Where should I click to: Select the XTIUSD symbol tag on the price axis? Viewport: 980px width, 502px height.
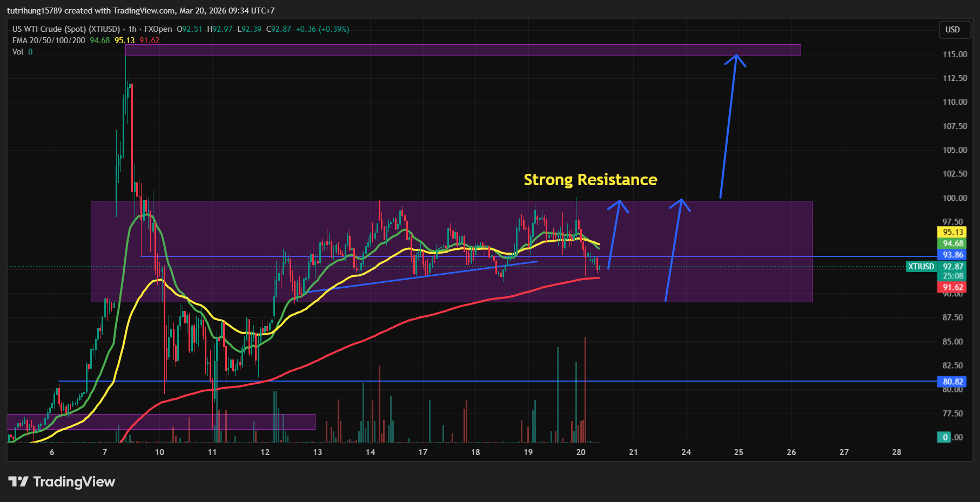coord(921,267)
